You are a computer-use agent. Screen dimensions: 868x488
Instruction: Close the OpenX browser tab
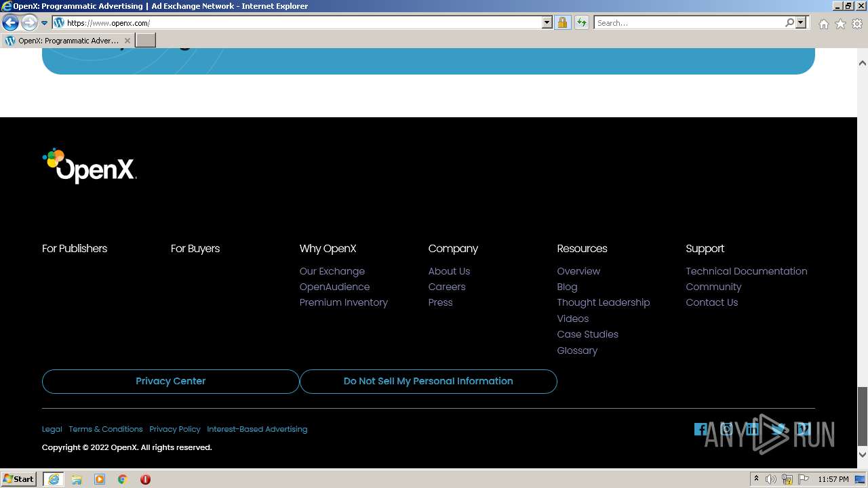(127, 41)
